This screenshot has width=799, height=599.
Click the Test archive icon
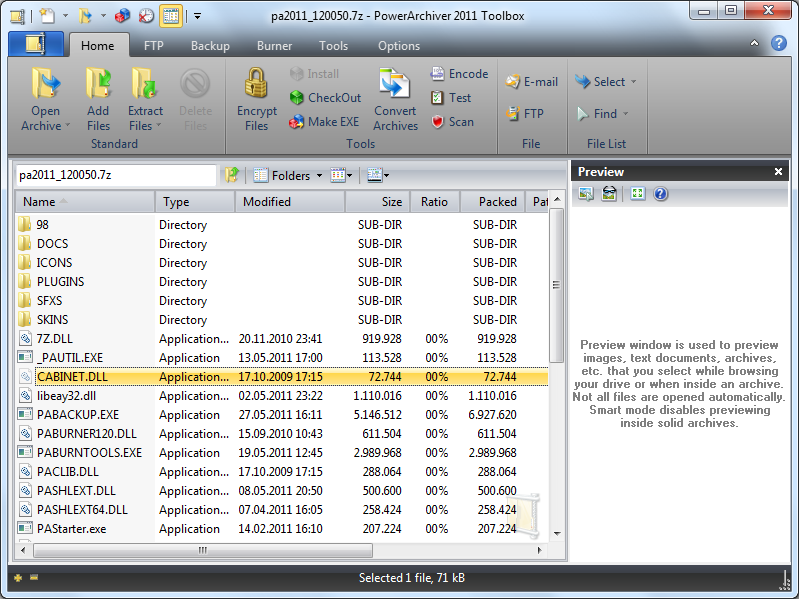pyautogui.click(x=438, y=98)
